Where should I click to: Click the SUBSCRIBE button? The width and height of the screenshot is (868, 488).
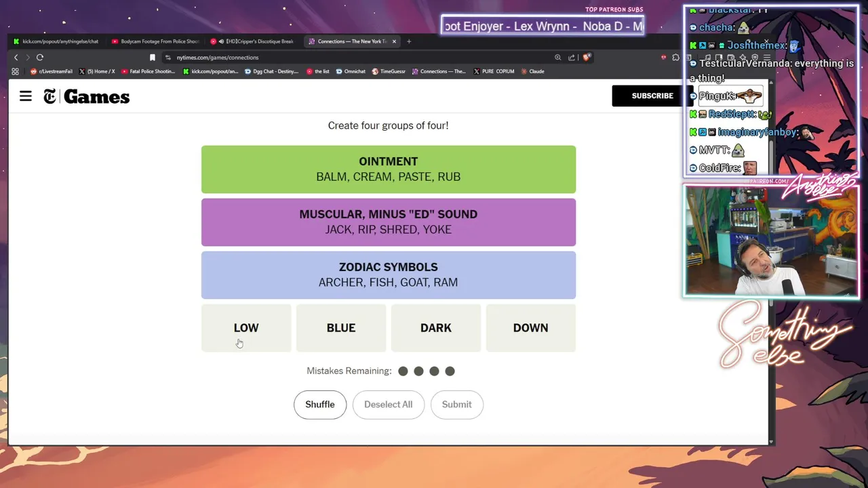[652, 96]
